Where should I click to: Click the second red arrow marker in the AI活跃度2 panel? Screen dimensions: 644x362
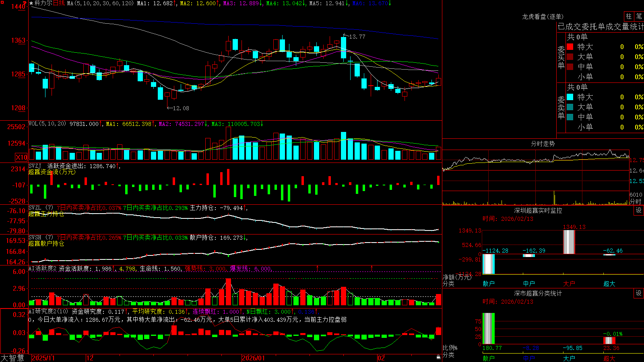[372, 268]
